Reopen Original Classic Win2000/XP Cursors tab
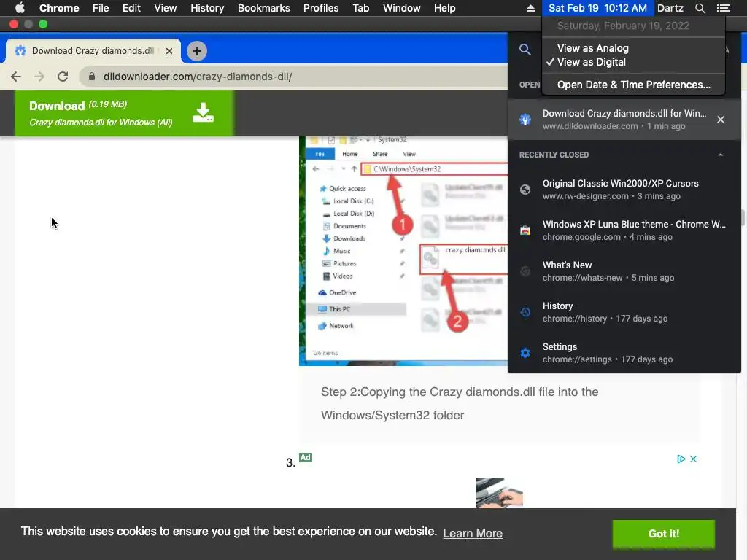Viewport: 747px width, 560px height. pyautogui.click(x=624, y=190)
